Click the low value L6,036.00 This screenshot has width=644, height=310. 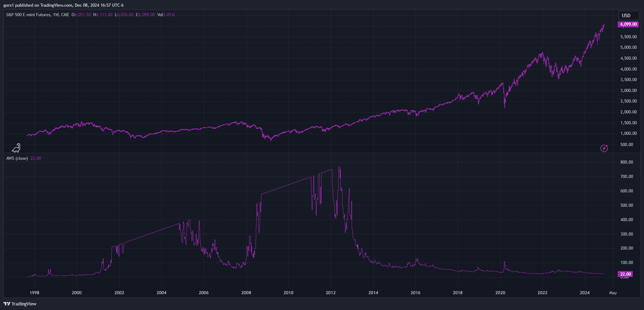pos(124,15)
